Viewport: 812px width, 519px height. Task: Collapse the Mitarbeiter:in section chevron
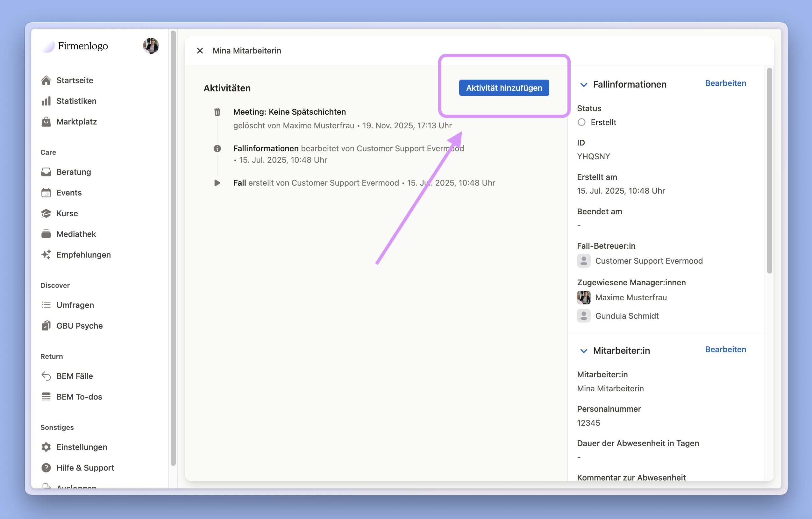pos(583,351)
